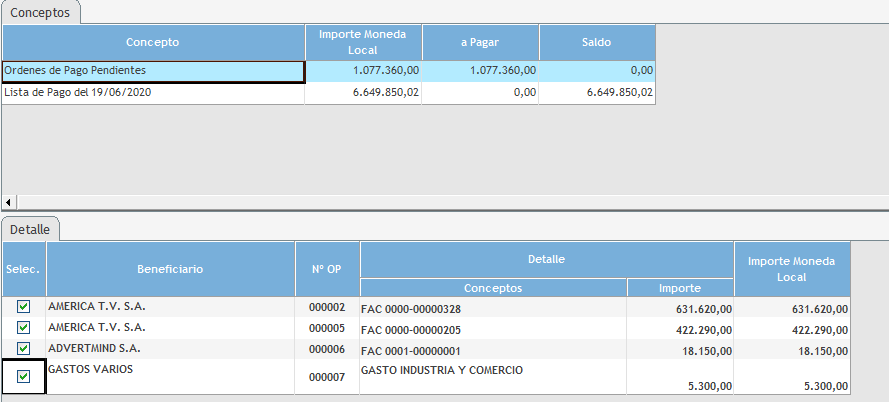Click the a Pagar column header
The width and height of the screenshot is (889, 402).
click(480, 43)
